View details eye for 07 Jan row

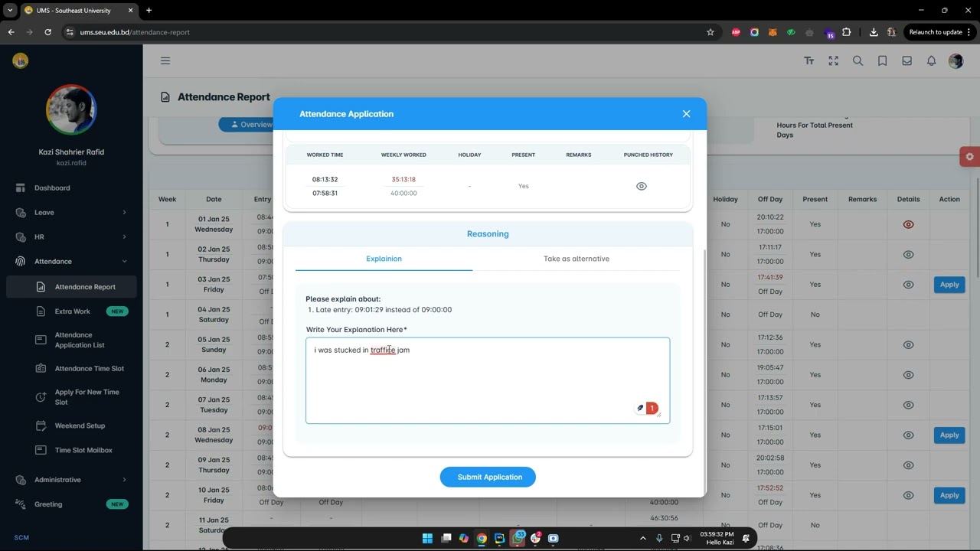(x=908, y=405)
